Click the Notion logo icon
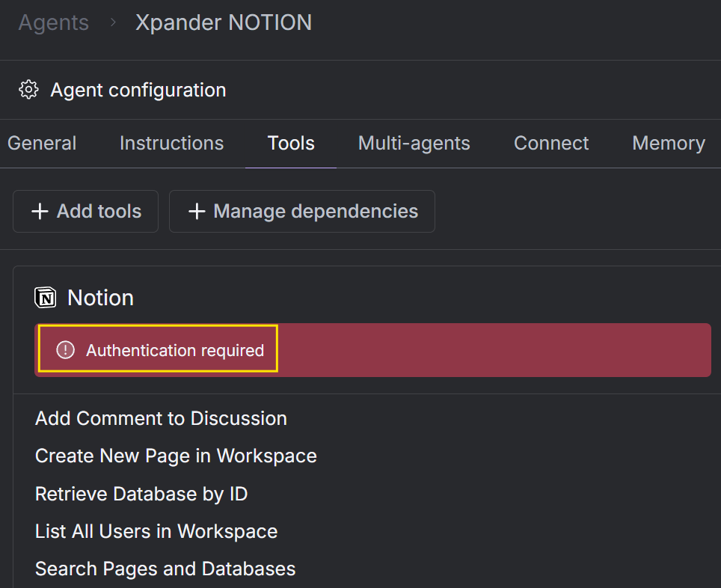Viewport: 721px width, 588px height. (46, 298)
